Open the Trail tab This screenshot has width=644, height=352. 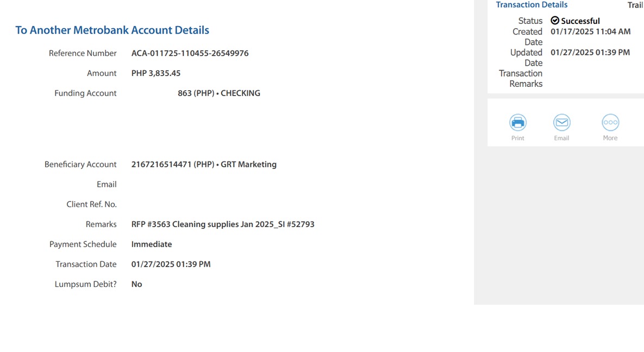tap(635, 5)
